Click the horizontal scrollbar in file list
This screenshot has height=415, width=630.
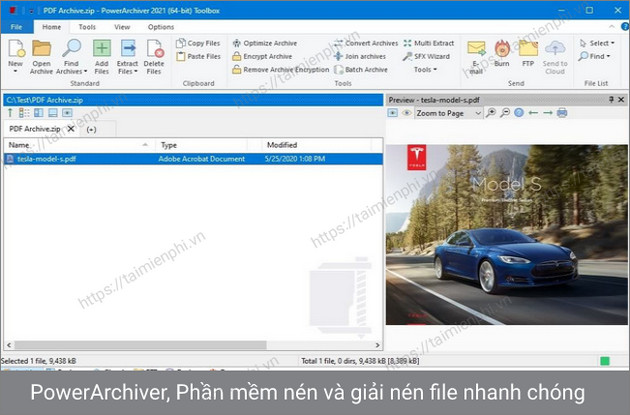click(x=141, y=345)
